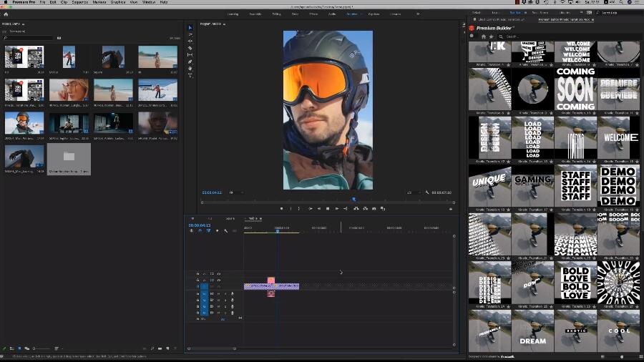Screen dimensions: 644x362
Task: Switch to the Editing workspace tab
Action: [274, 14]
